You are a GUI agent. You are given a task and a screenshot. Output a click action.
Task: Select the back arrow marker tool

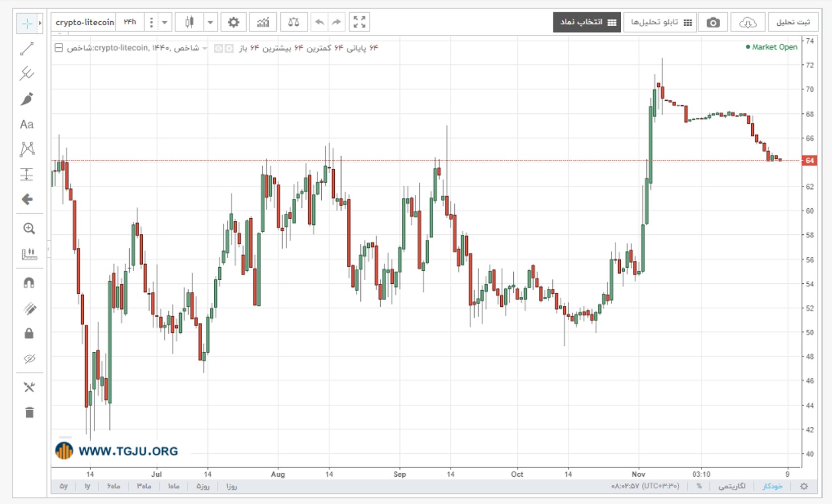pos(27,200)
